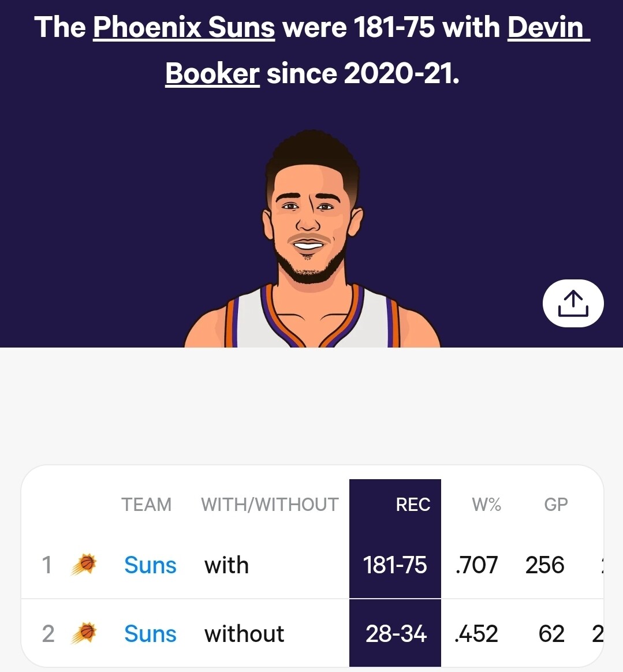Viewport: 623px width, 672px height.
Task: Sort table by REC column header
Action: 413,505
